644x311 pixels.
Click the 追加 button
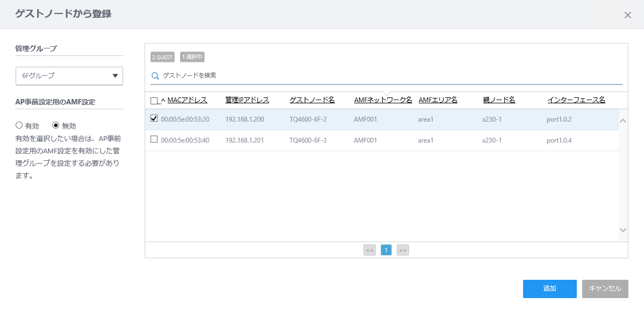[549, 289]
